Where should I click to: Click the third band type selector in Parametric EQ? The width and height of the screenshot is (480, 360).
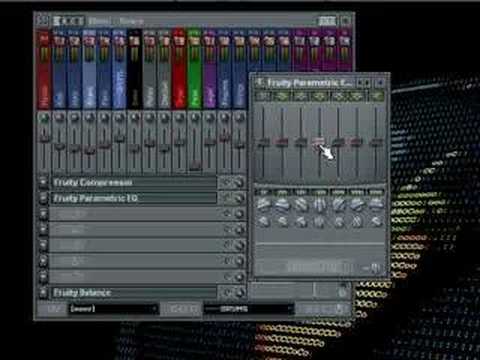(301, 96)
